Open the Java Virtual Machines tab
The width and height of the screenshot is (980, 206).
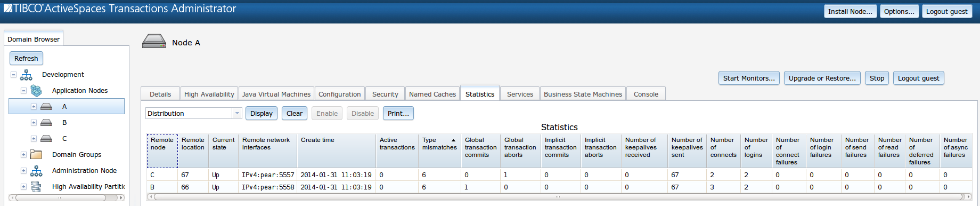pos(276,94)
